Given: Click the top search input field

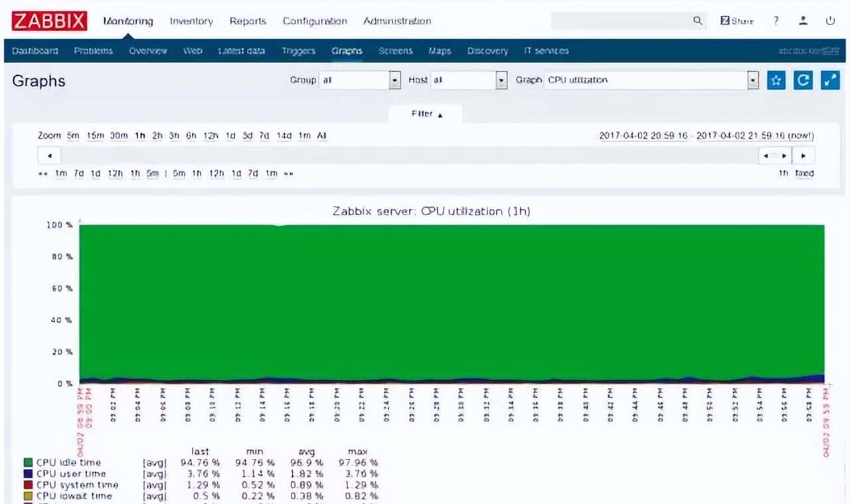Looking at the screenshot, I should (x=621, y=21).
